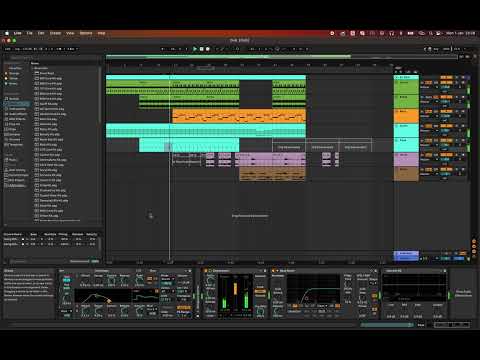Screen dimensions: 480x360
Task: Select the blue Master track header
Action: (406, 256)
